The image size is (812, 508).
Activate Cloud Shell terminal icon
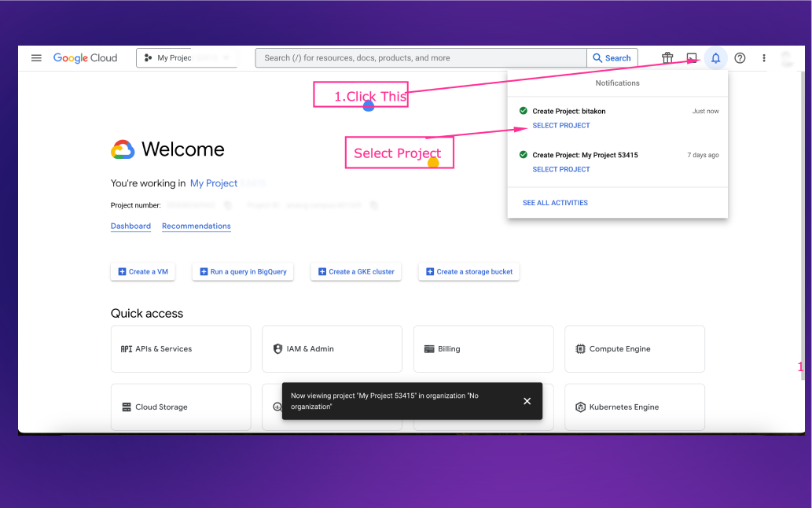coord(692,58)
